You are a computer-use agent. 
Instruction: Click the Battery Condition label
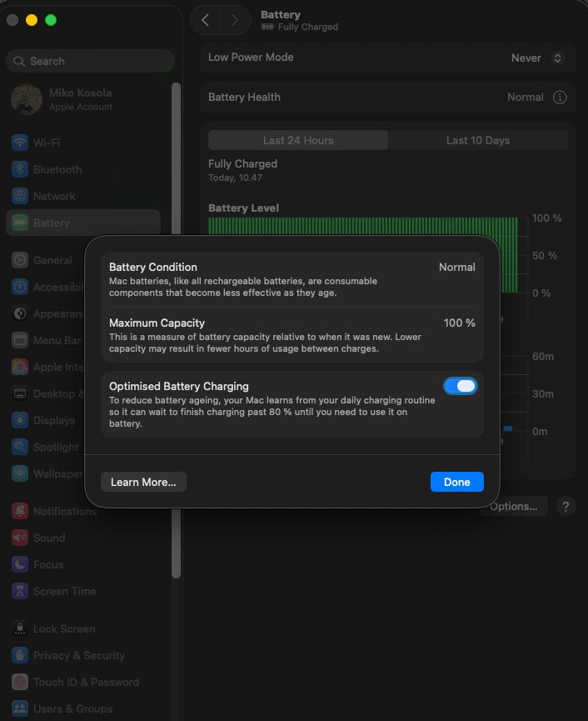153,268
